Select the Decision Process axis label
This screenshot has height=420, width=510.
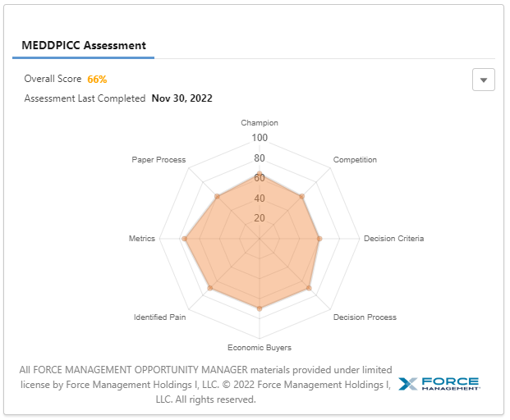[x=365, y=317]
